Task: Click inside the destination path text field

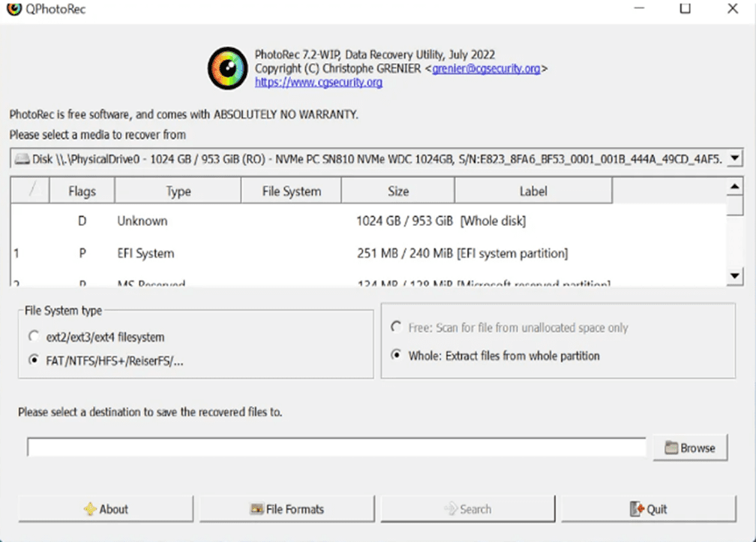Action: point(337,447)
